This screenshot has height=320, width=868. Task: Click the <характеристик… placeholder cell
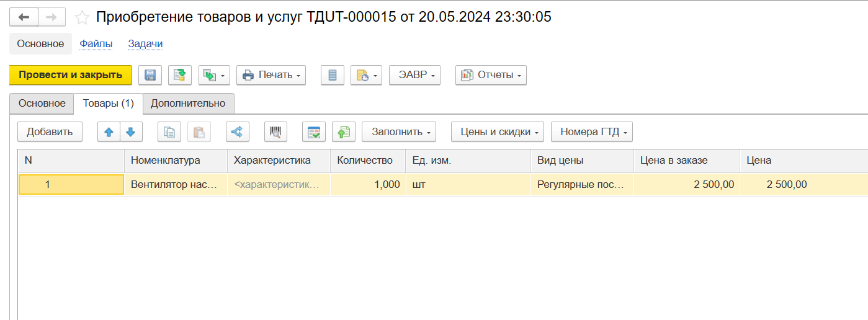pos(279,185)
